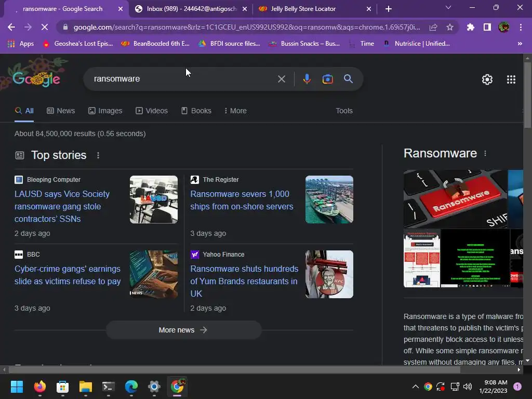Stop page loading with X button

pos(45,27)
